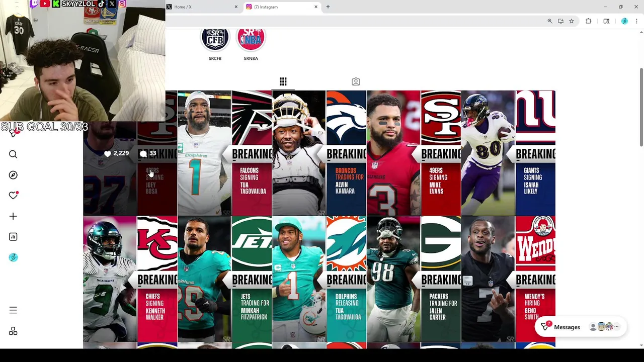This screenshot has height=362, width=644.
Task: Click the zoom magnifier icon in address bar
Action: pyautogui.click(x=550, y=21)
